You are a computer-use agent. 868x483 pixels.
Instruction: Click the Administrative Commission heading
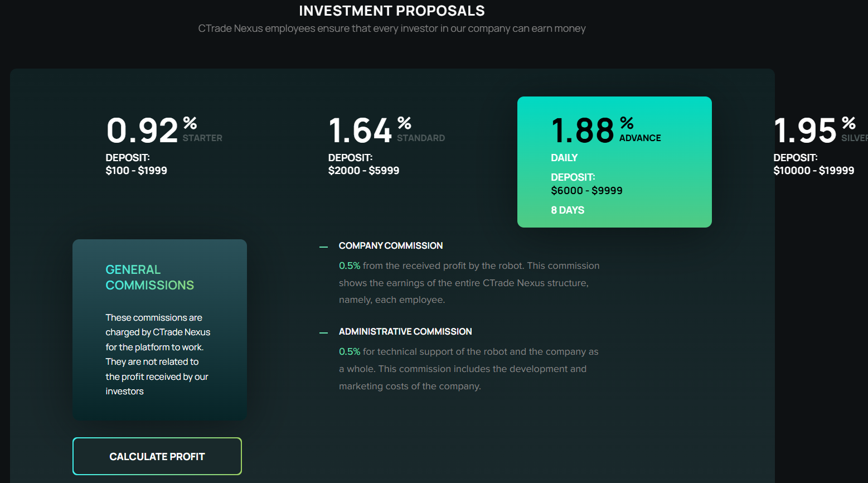[x=405, y=332]
